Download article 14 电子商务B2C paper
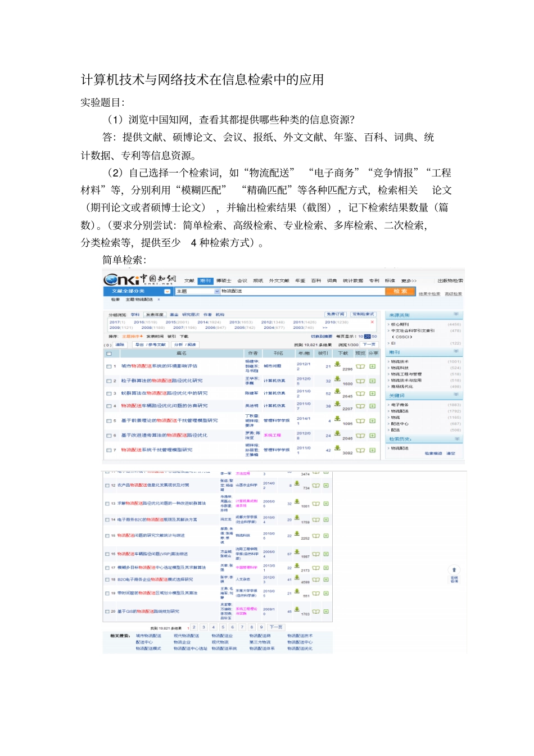Screen dimensions: 534x756 (297, 517)
